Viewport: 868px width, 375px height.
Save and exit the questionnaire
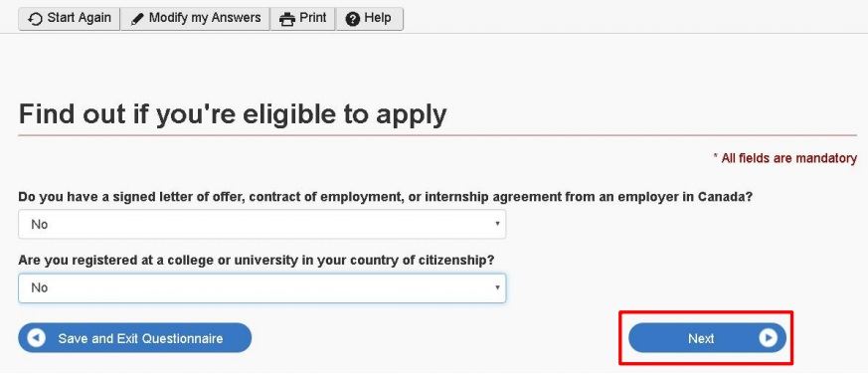click(134, 338)
